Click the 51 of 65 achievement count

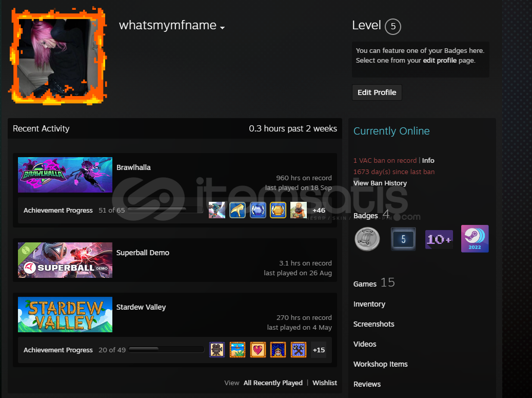tap(112, 210)
